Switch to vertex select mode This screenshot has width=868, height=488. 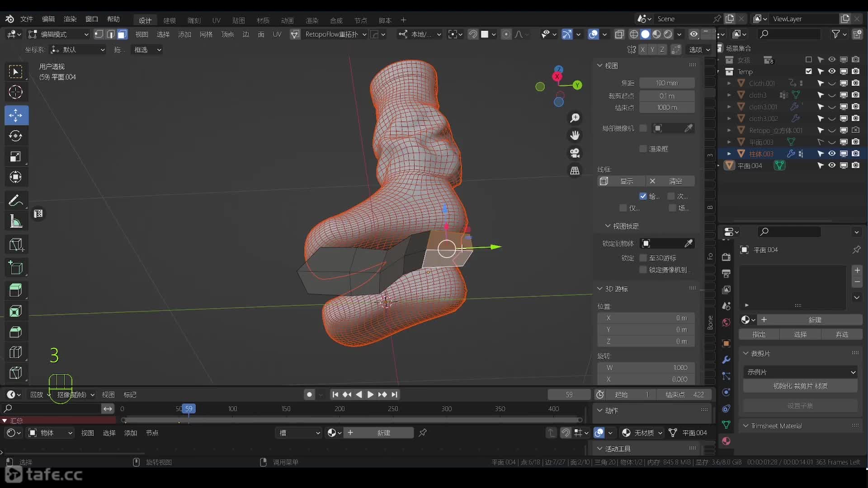[x=99, y=34]
